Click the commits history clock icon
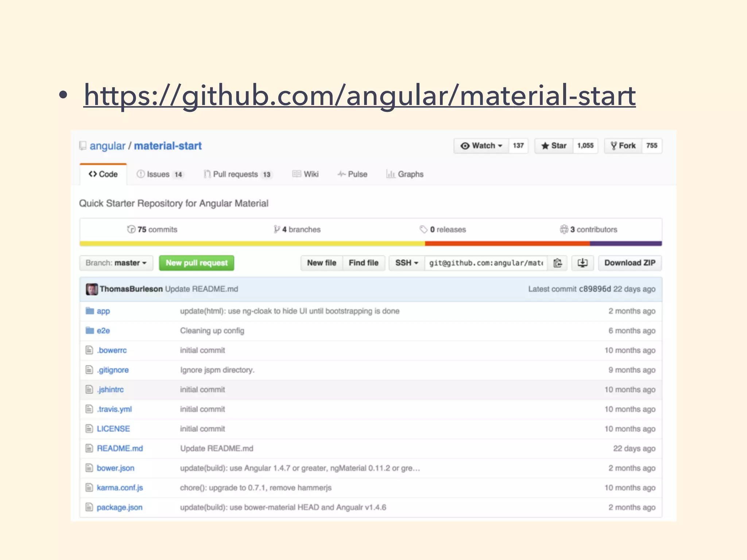747x560 pixels. pos(131,229)
